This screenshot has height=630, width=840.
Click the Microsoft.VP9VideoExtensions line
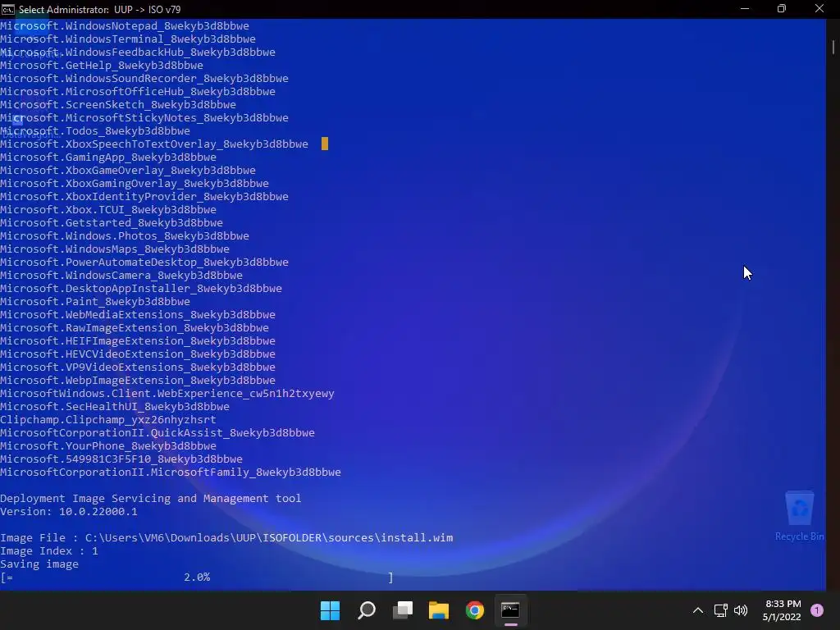[x=138, y=367]
